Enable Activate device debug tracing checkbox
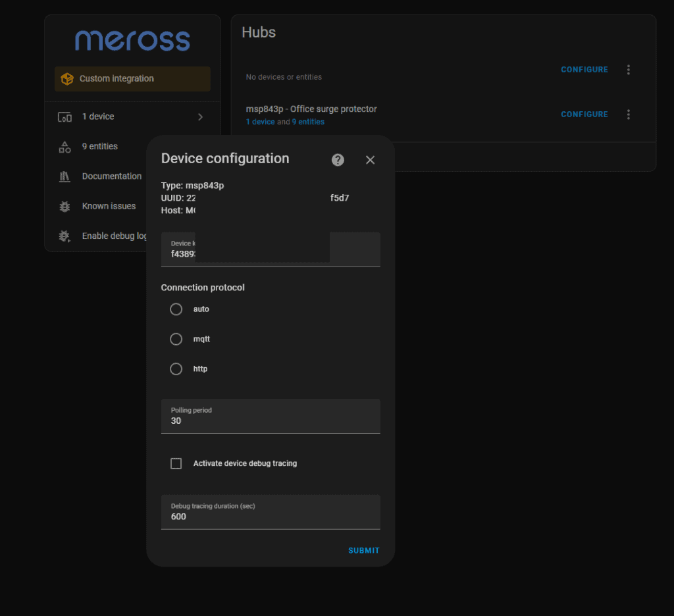The height and width of the screenshot is (616, 674). 176,464
